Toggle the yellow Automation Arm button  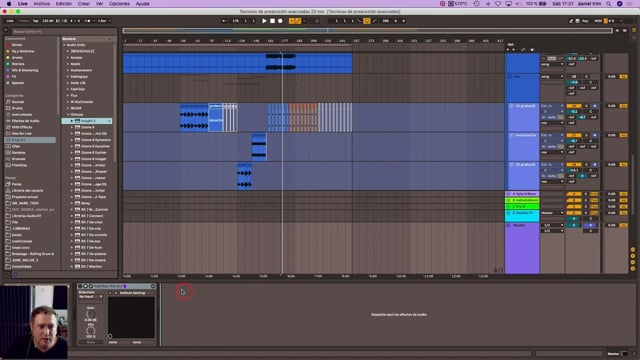pyautogui.click(x=298, y=21)
